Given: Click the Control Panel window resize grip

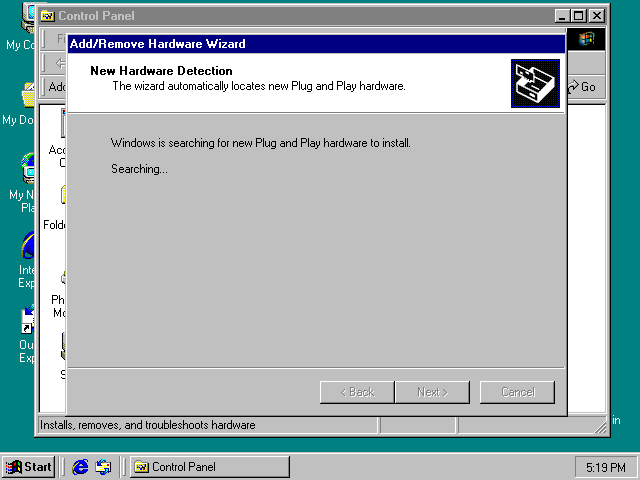Looking at the screenshot, I should click(x=600, y=427).
